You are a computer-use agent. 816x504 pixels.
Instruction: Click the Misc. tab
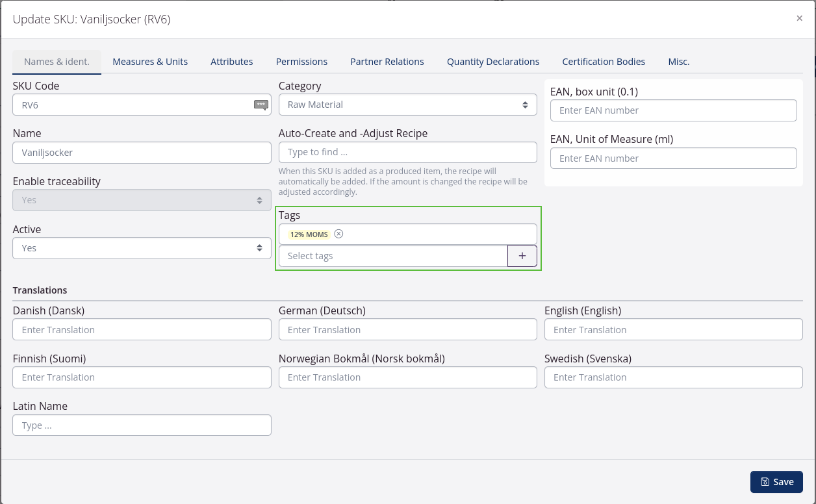tap(679, 61)
